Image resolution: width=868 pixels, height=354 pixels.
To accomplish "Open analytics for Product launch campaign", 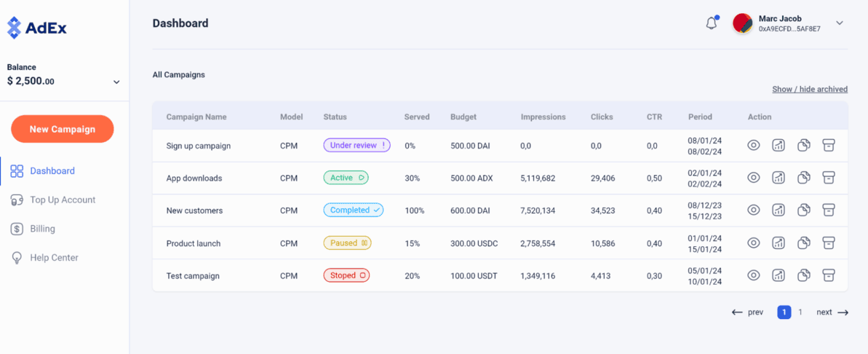I will [779, 243].
